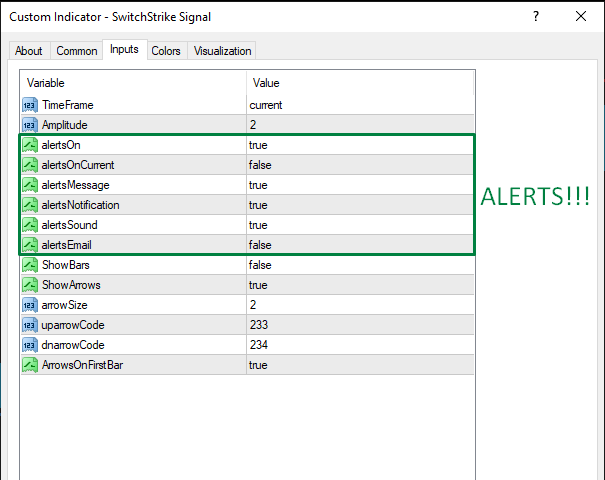
Task: Click the ShowBars boolean icon
Action: pyautogui.click(x=29, y=265)
